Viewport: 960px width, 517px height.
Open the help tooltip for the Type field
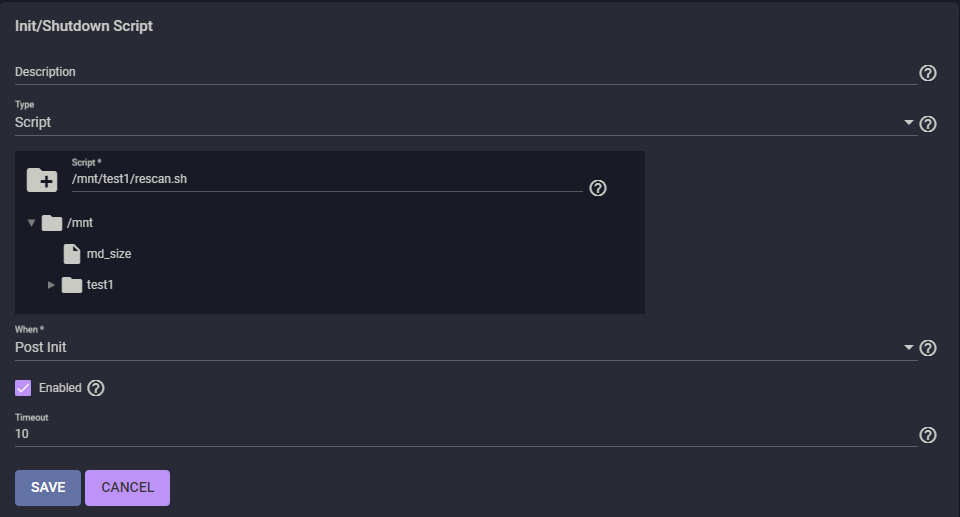pyautogui.click(x=928, y=124)
